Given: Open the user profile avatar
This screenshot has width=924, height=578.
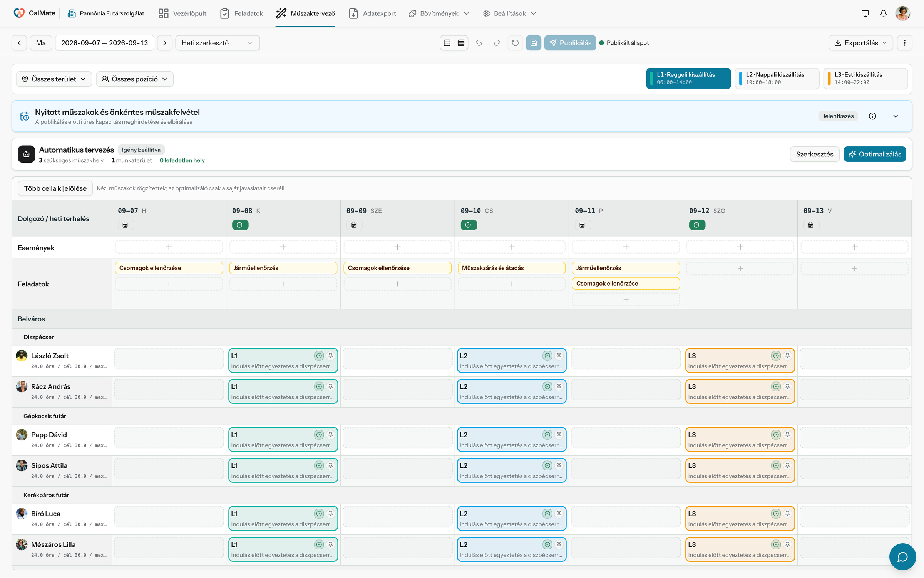Looking at the screenshot, I should pos(903,13).
